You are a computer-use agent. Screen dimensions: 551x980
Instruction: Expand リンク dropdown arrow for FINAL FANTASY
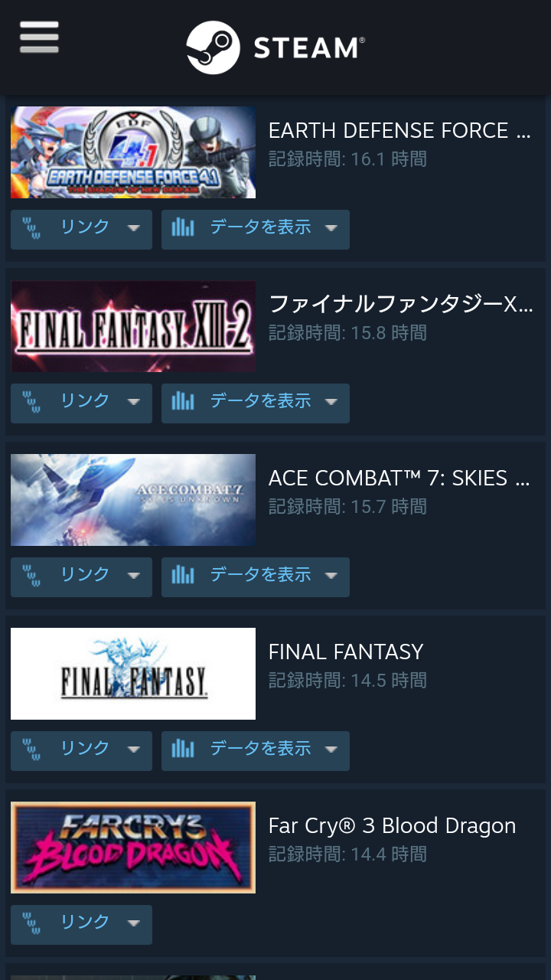134,750
